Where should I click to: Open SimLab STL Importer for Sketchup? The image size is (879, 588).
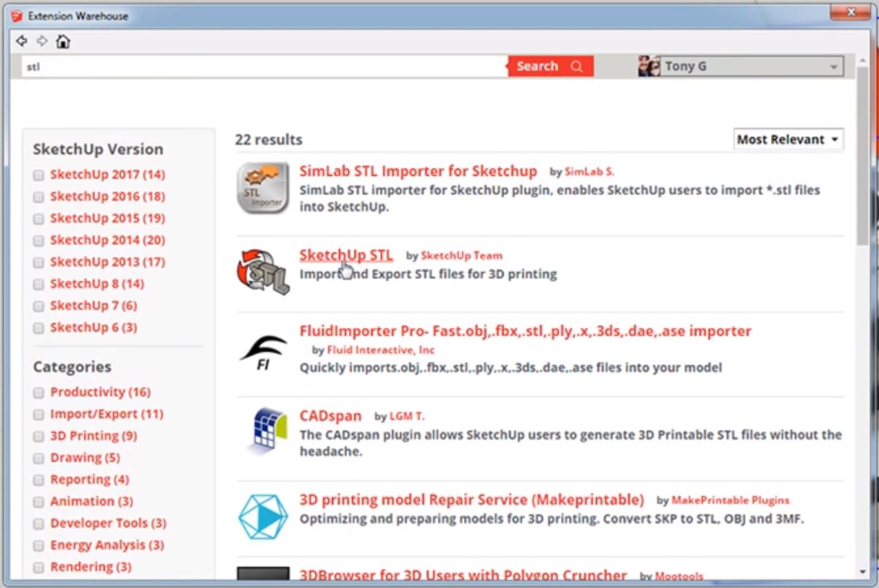point(418,171)
